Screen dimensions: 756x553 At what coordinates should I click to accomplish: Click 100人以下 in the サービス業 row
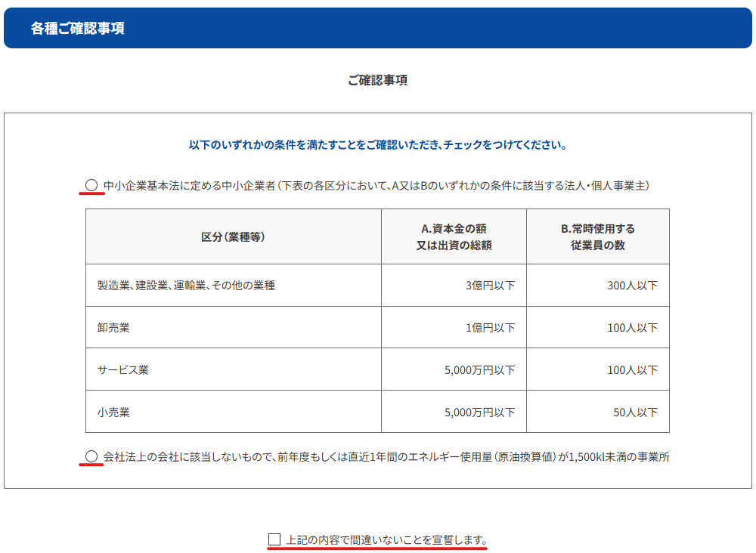coord(598,369)
